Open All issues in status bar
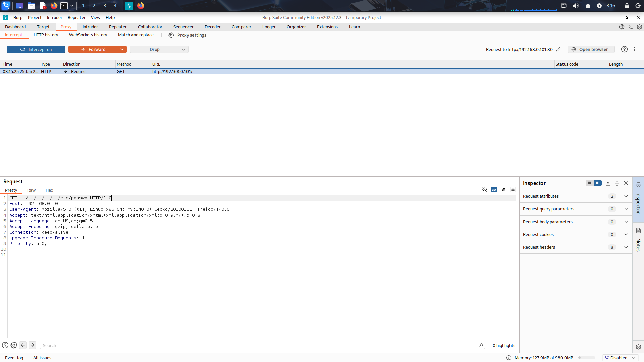644x362 pixels. (42, 358)
